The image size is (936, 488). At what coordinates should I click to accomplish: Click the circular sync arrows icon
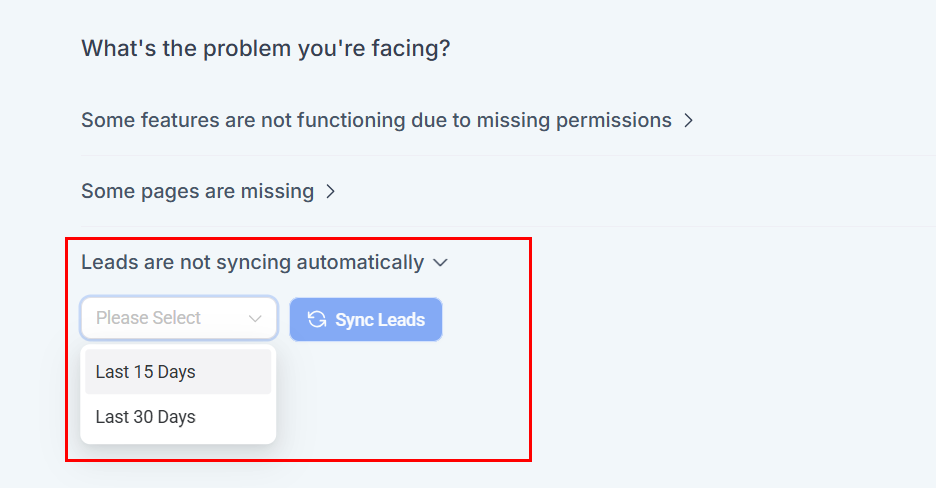pos(317,319)
